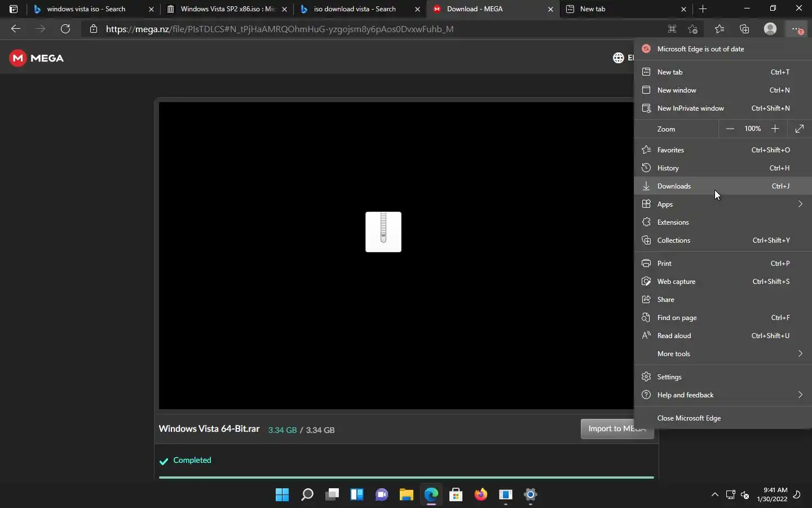Choose Read aloud in the menu
The image size is (812, 508).
[x=723, y=336]
